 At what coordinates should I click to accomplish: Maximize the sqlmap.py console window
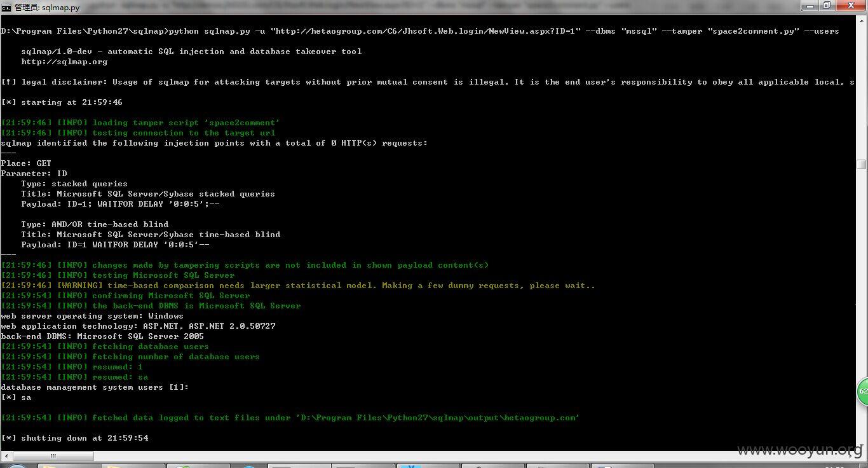tap(826, 6)
